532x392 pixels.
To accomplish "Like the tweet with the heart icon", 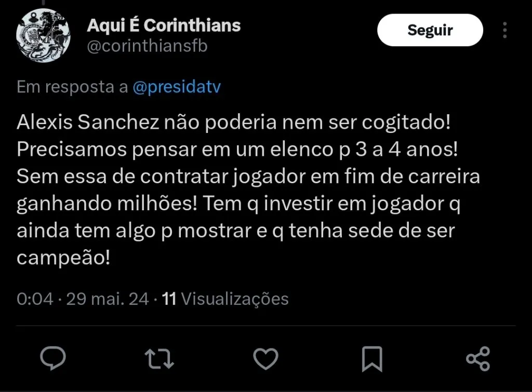I will click(265, 358).
